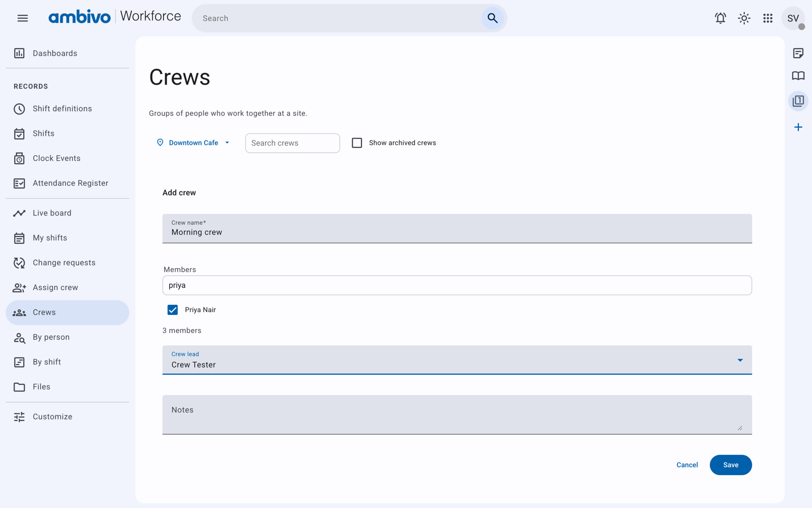Image resolution: width=812 pixels, height=508 pixels.
Task: Click the plus icon in right rail
Action: [798, 127]
